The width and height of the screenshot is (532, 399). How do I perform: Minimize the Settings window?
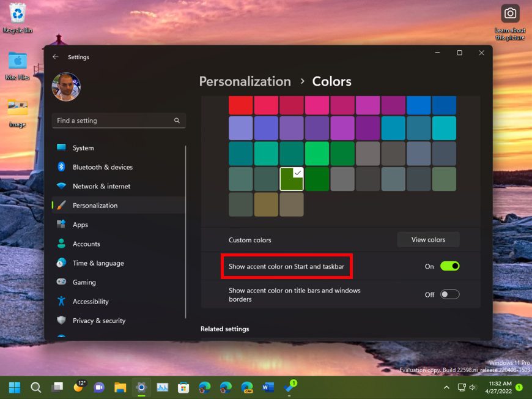(x=438, y=53)
